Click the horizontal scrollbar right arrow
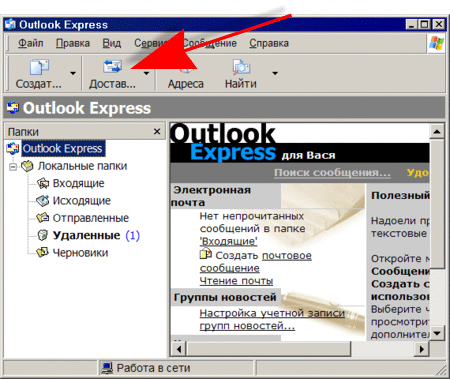450x379 pixels. (422, 349)
